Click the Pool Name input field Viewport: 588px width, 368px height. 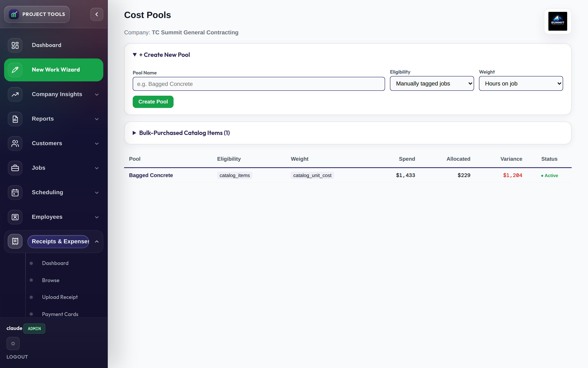point(258,84)
